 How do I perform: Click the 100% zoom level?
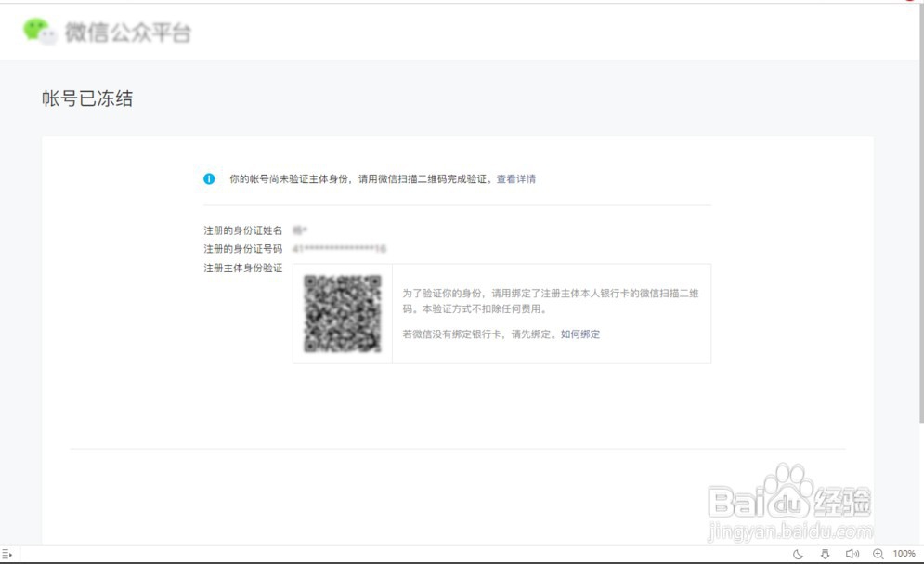click(904, 554)
